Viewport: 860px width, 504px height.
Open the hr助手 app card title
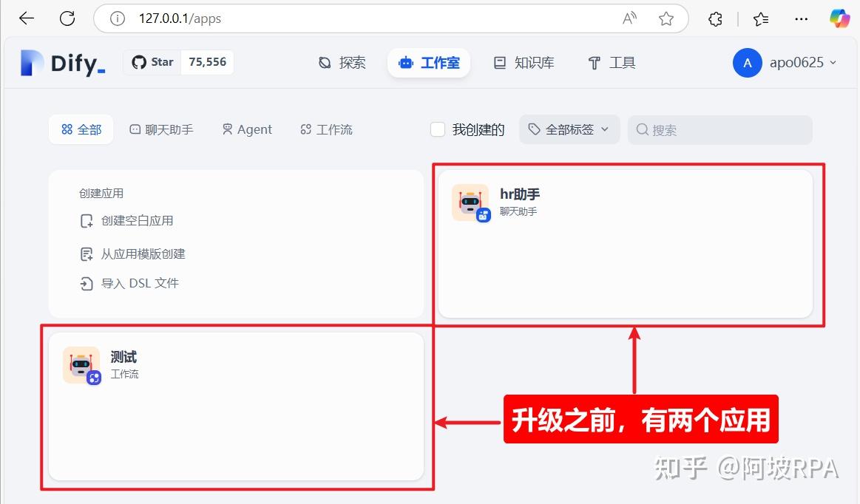pos(520,194)
